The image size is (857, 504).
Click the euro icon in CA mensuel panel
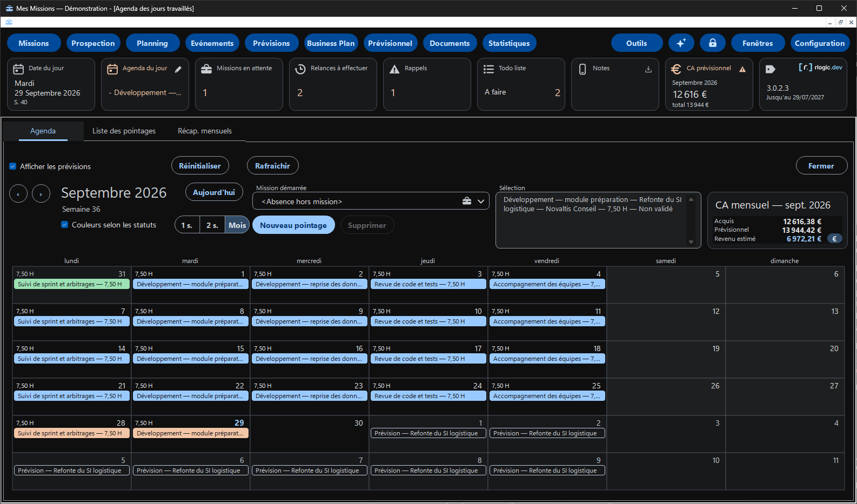tap(835, 239)
